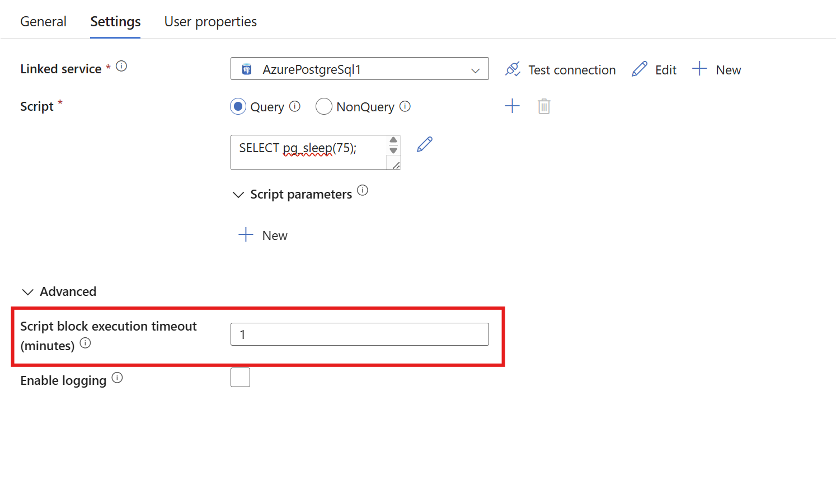Collapse the Advanced section
Image resolution: width=836 pixels, height=504 pixels.
pyautogui.click(x=27, y=292)
